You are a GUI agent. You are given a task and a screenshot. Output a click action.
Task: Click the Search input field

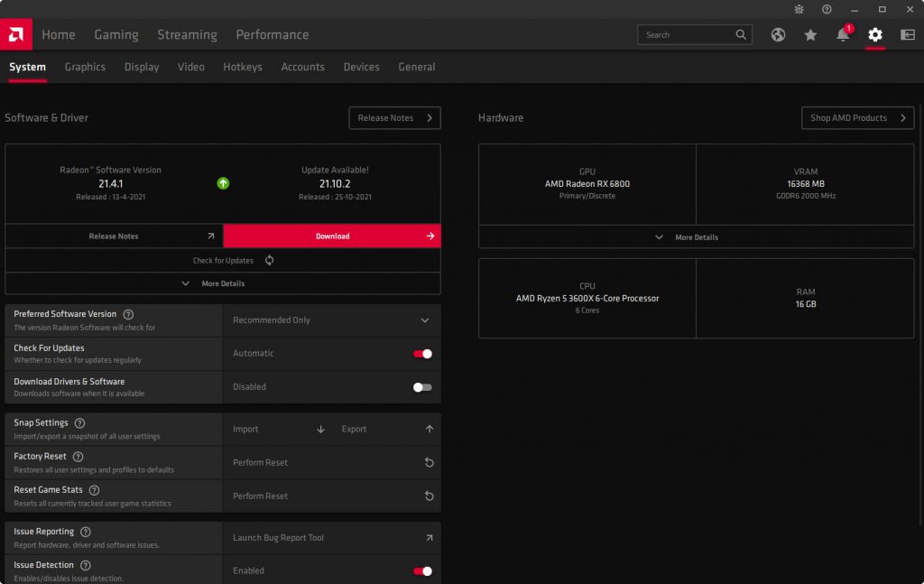pyautogui.click(x=686, y=35)
